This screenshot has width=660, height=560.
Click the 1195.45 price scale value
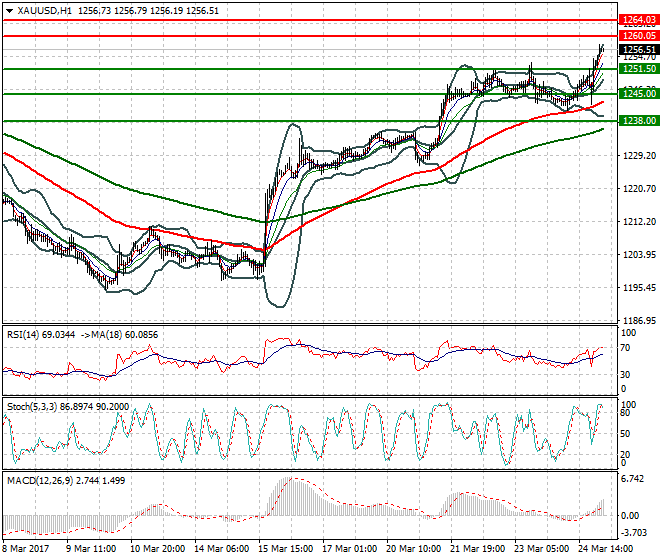[x=639, y=288]
